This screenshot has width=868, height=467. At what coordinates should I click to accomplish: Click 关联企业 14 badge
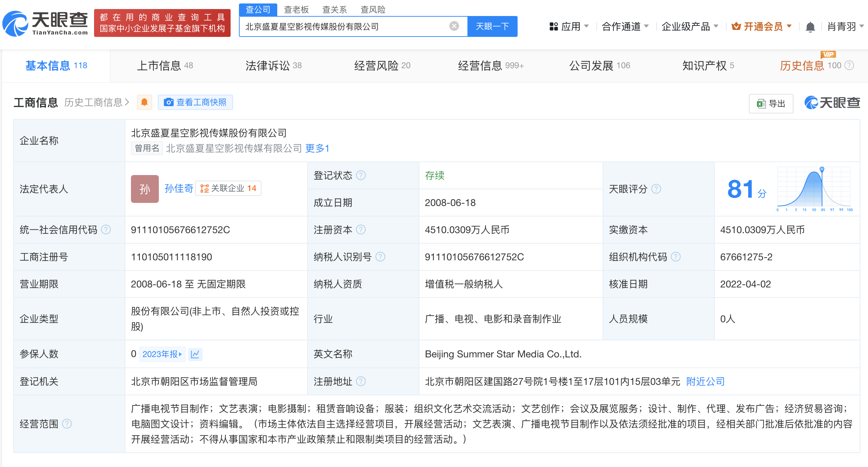click(x=228, y=188)
